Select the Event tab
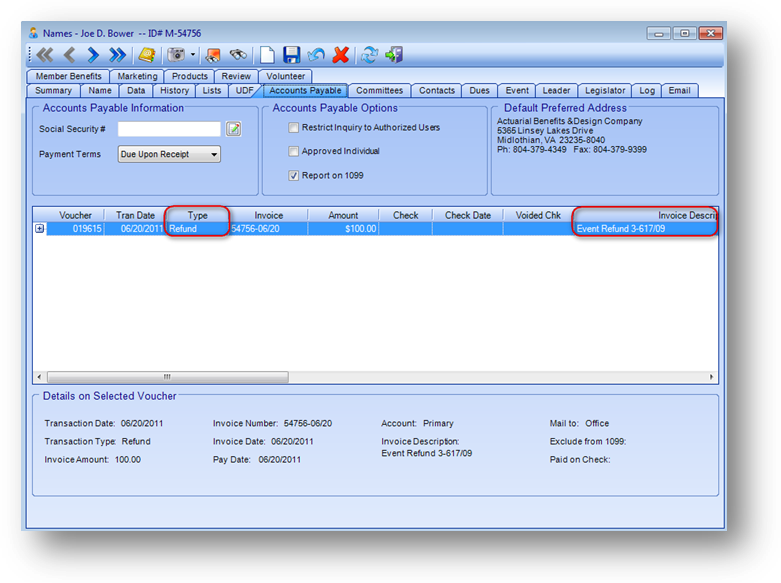This screenshot has width=781, height=583. click(x=517, y=91)
